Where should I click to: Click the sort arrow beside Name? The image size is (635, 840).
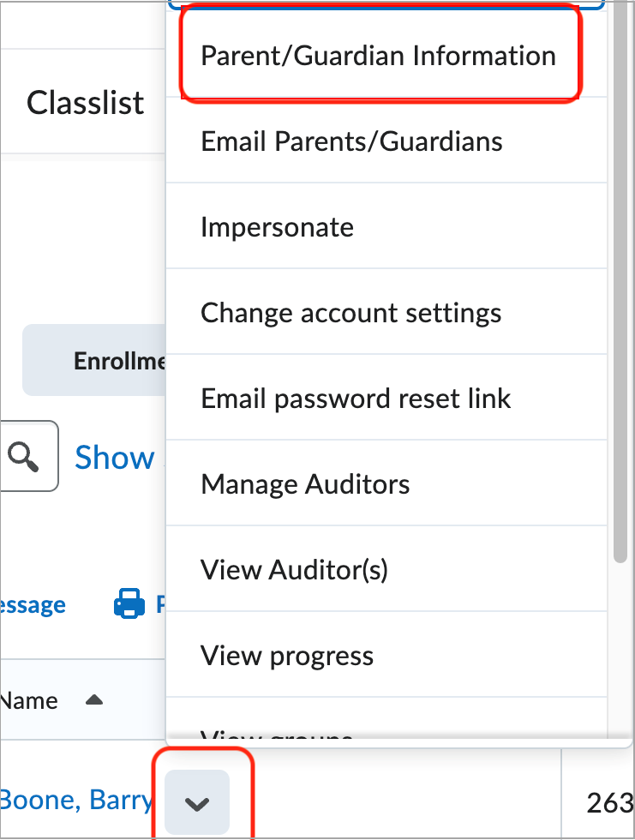[x=94, y=700]
